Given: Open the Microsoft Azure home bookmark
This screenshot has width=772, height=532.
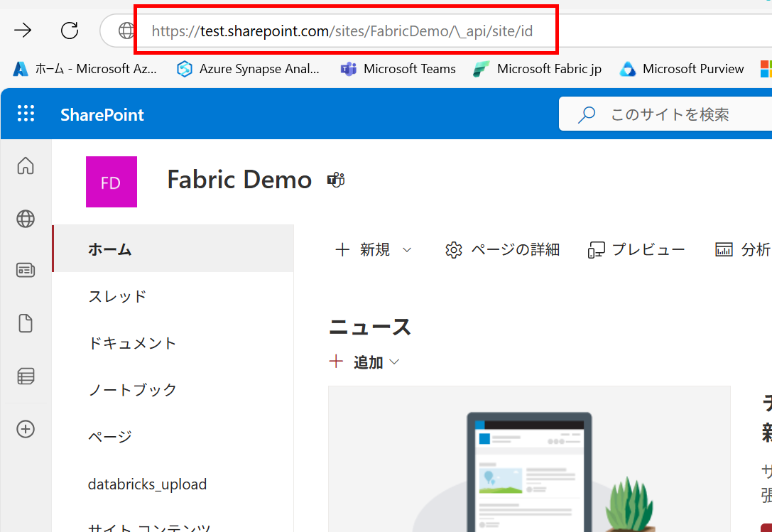Looking at the screenshot, I should [x=85, y=69].
